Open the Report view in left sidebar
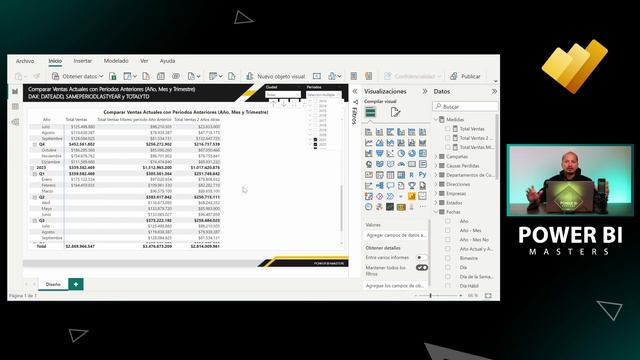The height and width of the screenshot is (360, 640). click(15, 91)
